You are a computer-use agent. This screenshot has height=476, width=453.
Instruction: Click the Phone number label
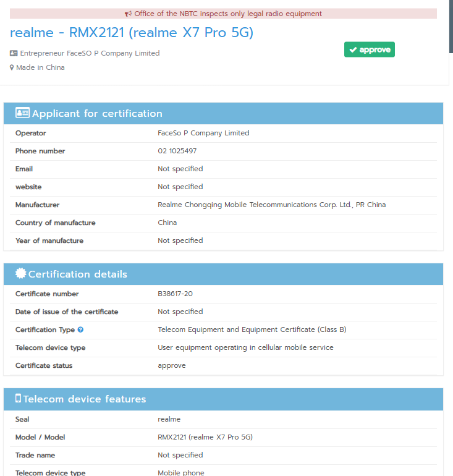click(40, 151)
